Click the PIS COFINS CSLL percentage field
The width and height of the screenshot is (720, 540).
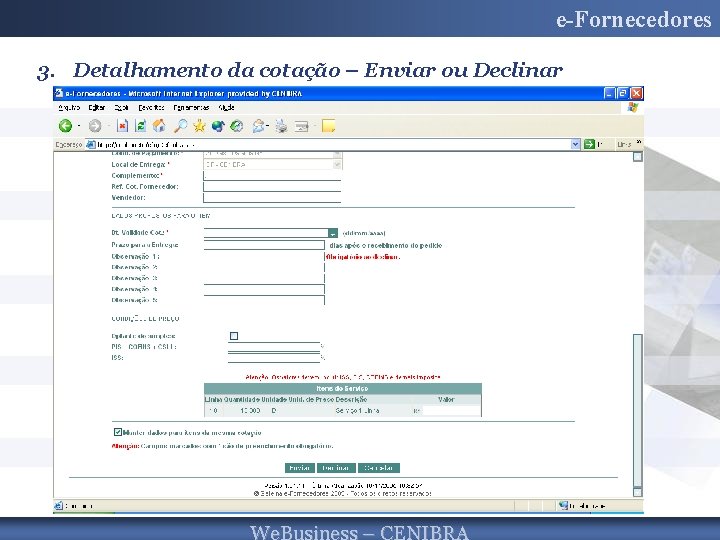click(274, 346)
